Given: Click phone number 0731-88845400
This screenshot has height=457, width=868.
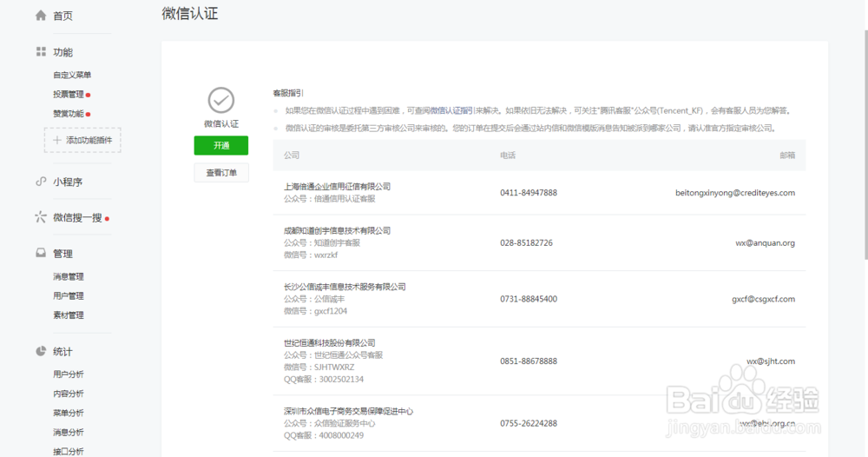Looking at the screenshot, I should (x=529, y=299).
